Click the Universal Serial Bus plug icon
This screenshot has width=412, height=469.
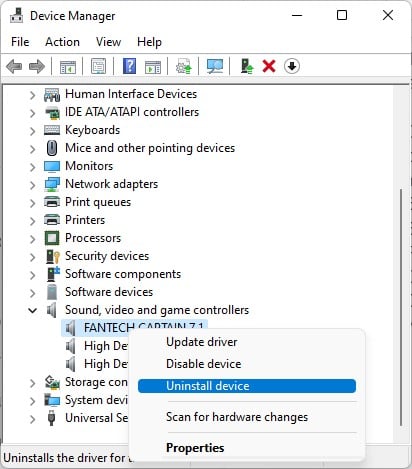[x=51, y=418]
